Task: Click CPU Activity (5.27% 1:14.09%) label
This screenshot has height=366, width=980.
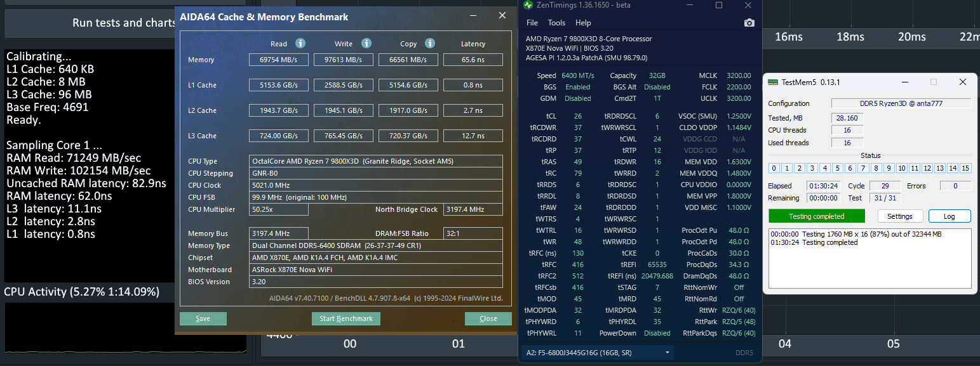Action: [82, 292]
